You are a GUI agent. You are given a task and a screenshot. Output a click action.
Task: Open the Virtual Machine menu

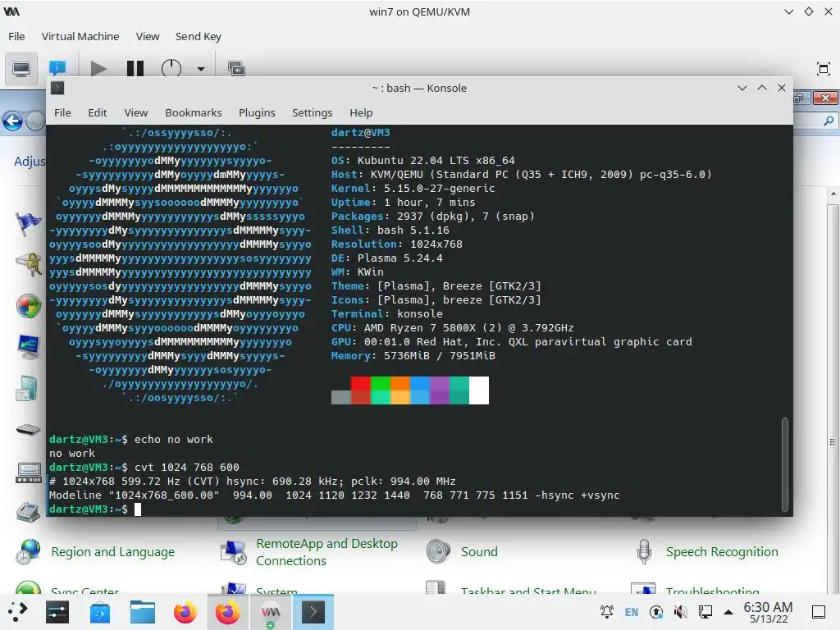point(80,36)
